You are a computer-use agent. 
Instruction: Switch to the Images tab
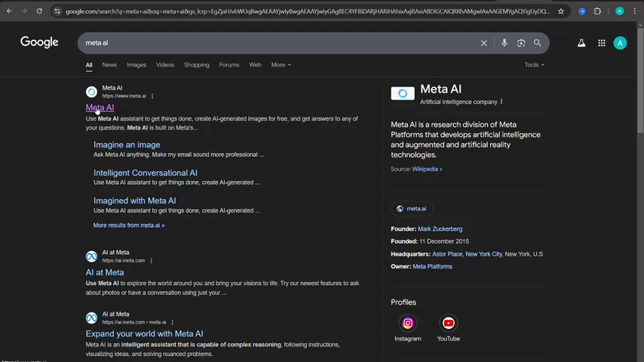(136, 65)
